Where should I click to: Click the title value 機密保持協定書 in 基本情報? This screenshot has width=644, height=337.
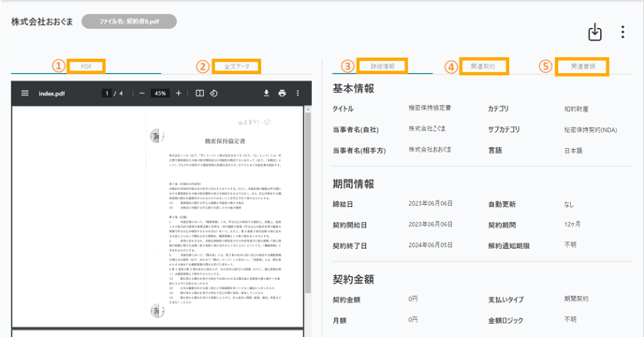tap(430, 108)
